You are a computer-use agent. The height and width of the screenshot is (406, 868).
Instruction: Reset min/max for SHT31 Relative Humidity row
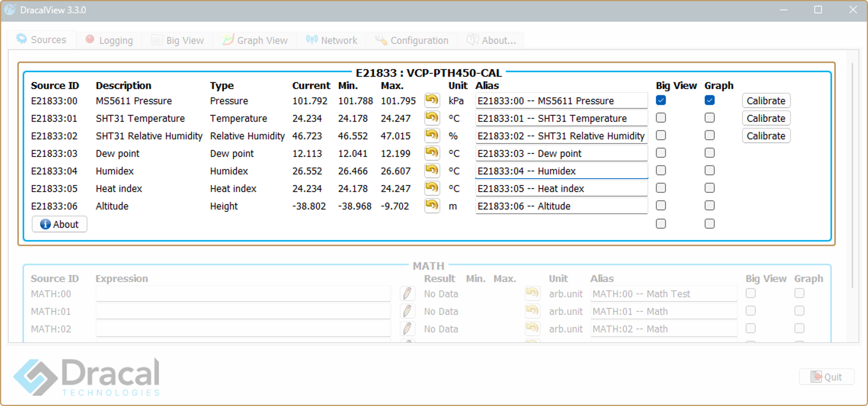[432, 136]
